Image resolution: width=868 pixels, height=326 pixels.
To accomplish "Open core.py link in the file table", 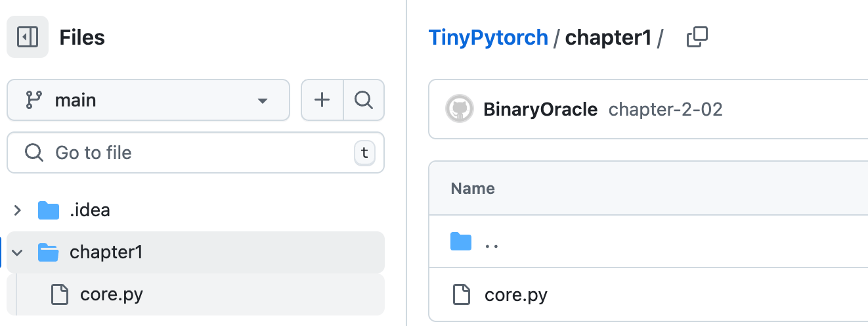I will 516,295.
